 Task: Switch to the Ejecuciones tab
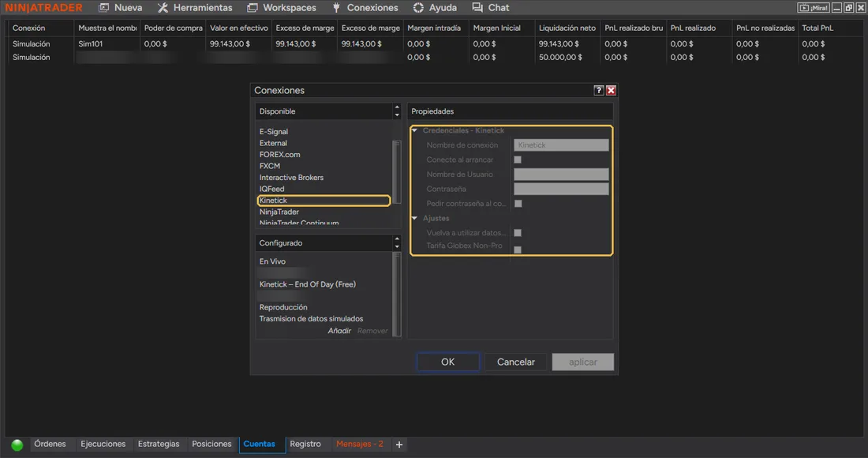pyautogui.click(x=103, y=444)
